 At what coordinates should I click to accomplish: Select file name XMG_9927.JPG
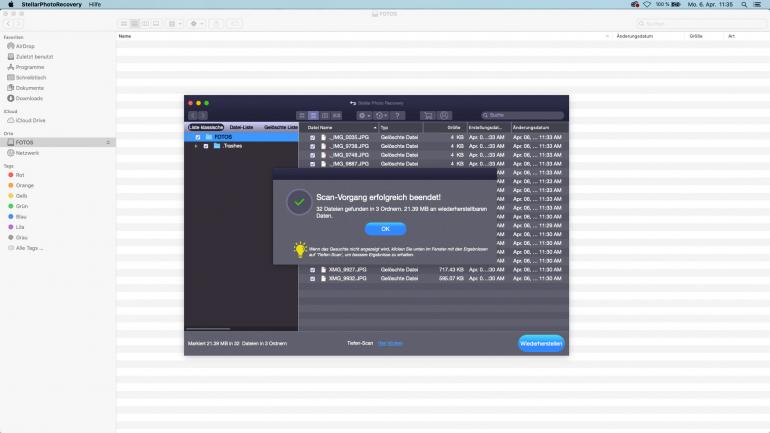coord(348,270)
